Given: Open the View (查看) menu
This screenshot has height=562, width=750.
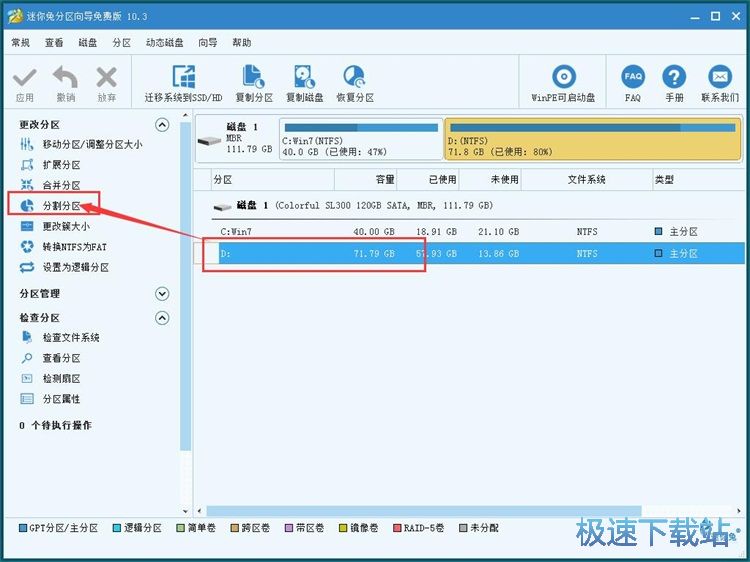Looking at the screenshot, I should tap(54, 43).
